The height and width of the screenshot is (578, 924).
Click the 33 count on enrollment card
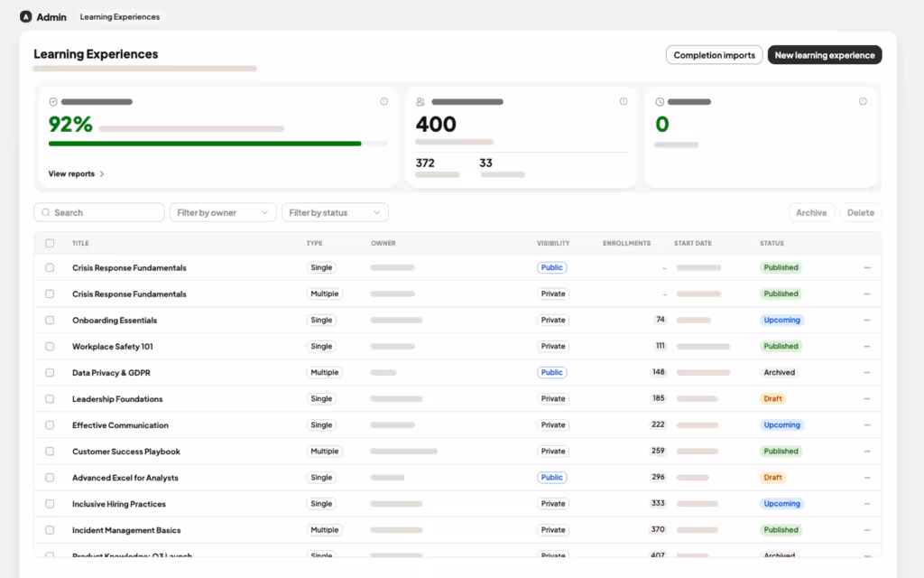coord(485,163)
